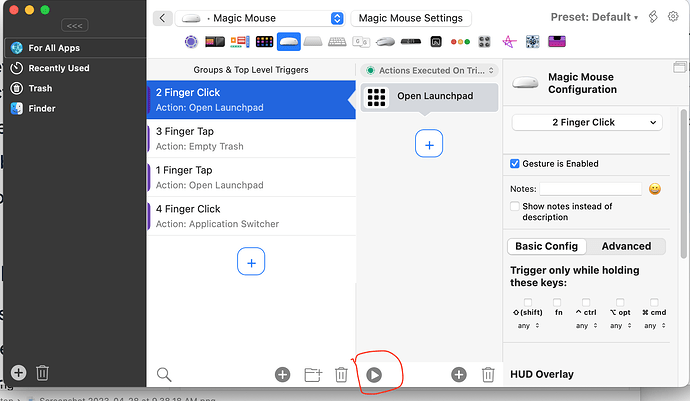Change the shift side 'any' stepper
The image size is (690, 401).
528,326
